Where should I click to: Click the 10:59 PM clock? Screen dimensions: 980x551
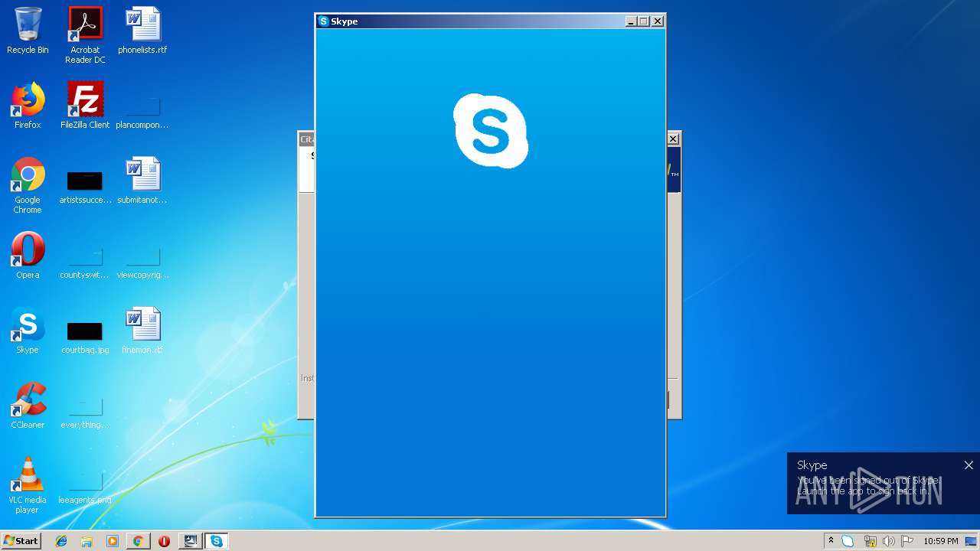(x=941, y=541)
